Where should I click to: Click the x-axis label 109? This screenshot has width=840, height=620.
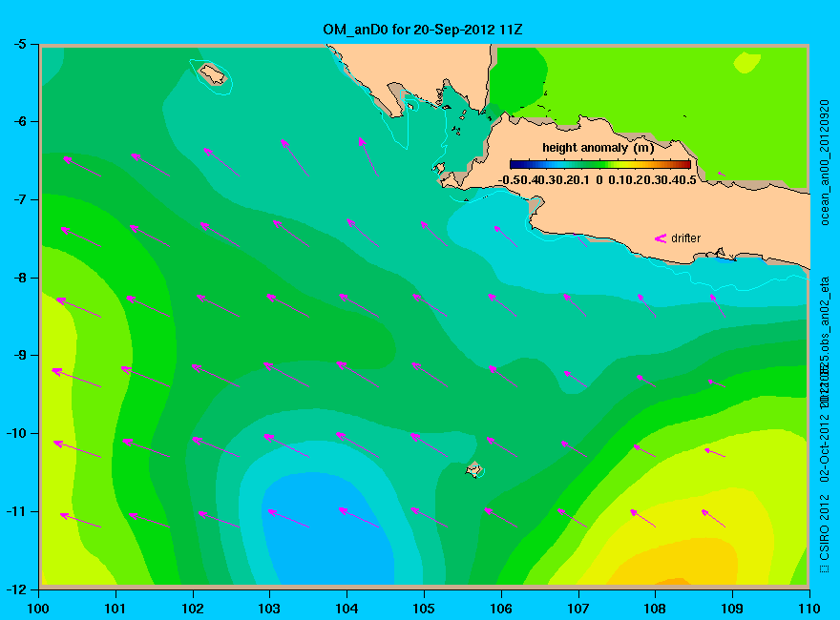pyautogui.click(x=732, y=609)
